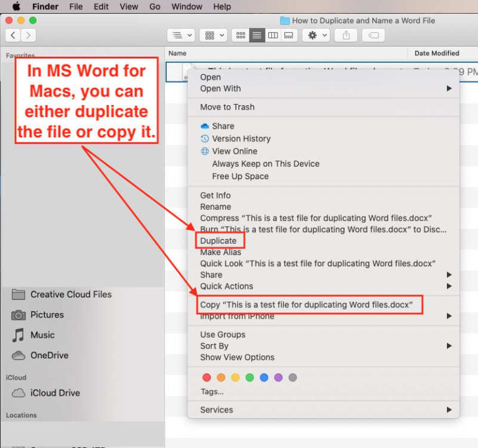Click the Share toolbar button

coord(346,35)
